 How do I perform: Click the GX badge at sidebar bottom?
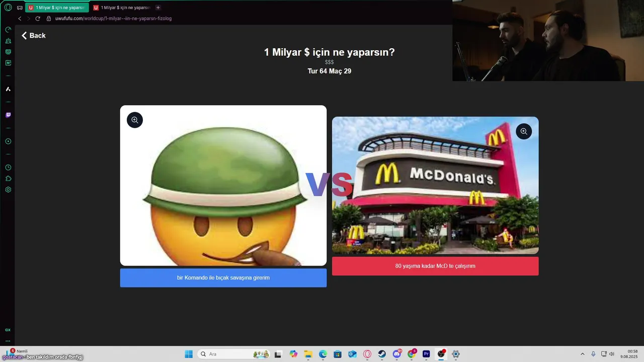click(x=8, y=330)
